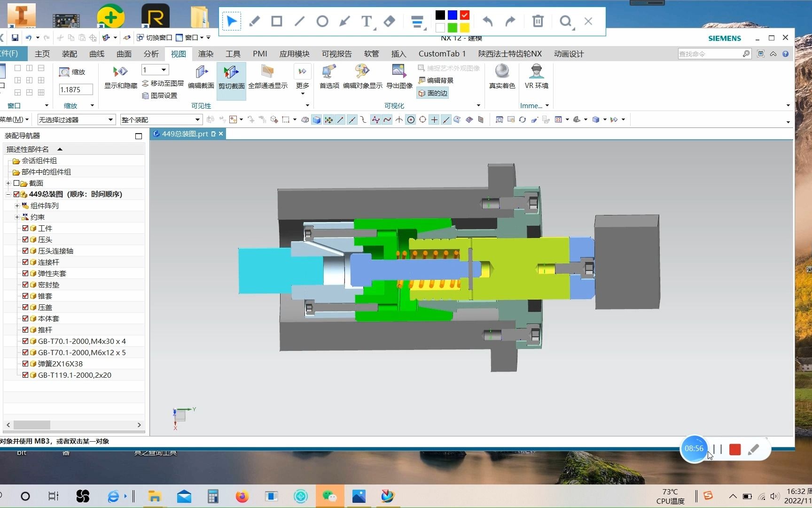812x508 pixels.
Task: Click Move to Layer tool
Action: (163, 83)
